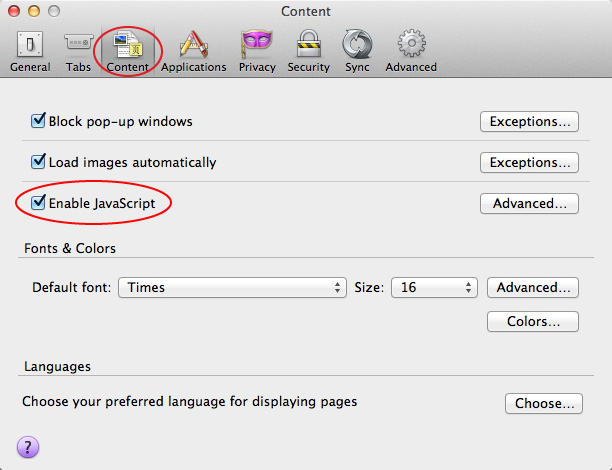Open the Default font dropdown showing Times

click(x=232, y=288)
